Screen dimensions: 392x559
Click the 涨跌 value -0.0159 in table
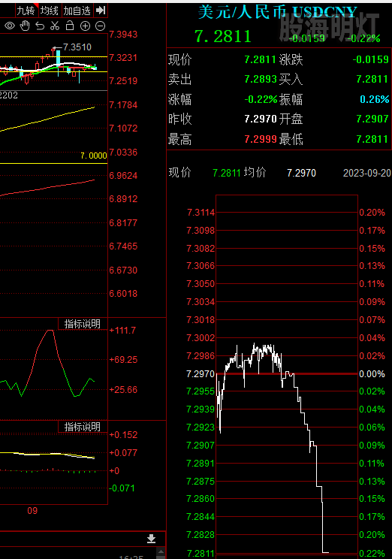point(371,59)
